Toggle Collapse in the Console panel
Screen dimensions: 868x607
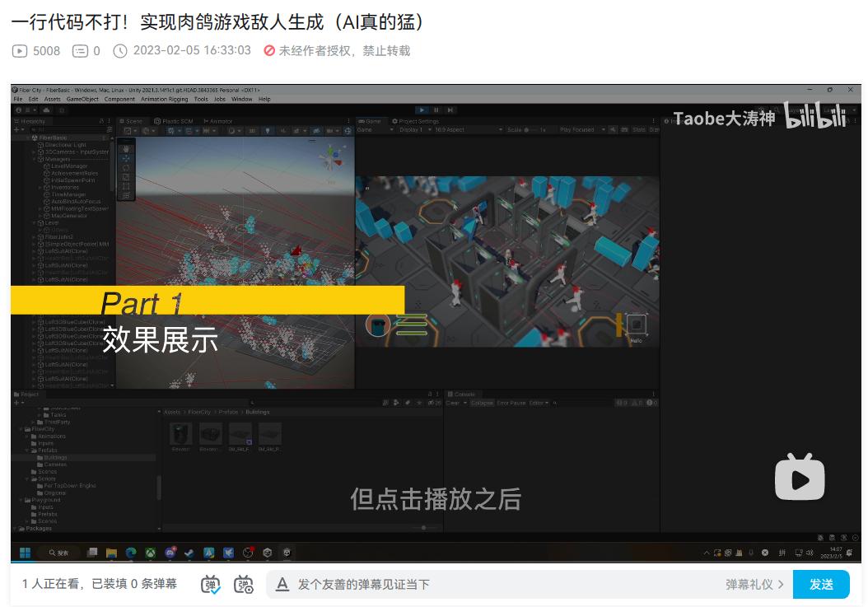point(482,403)
